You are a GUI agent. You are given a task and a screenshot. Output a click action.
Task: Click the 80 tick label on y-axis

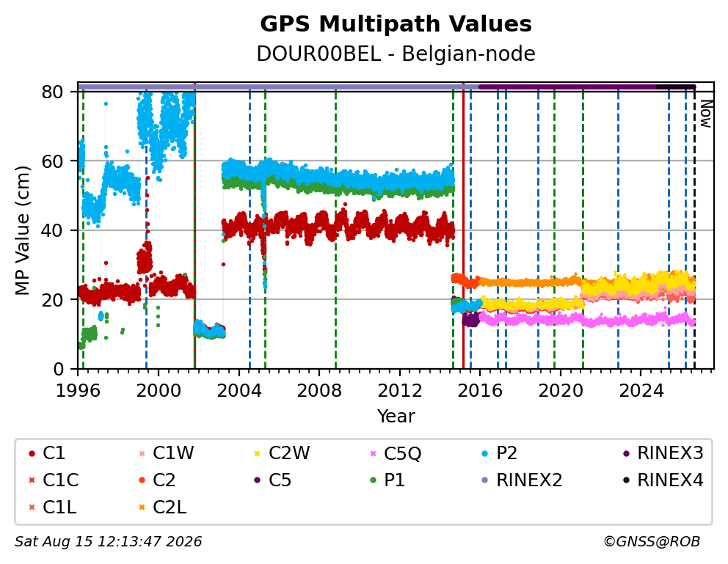point(52,92)
